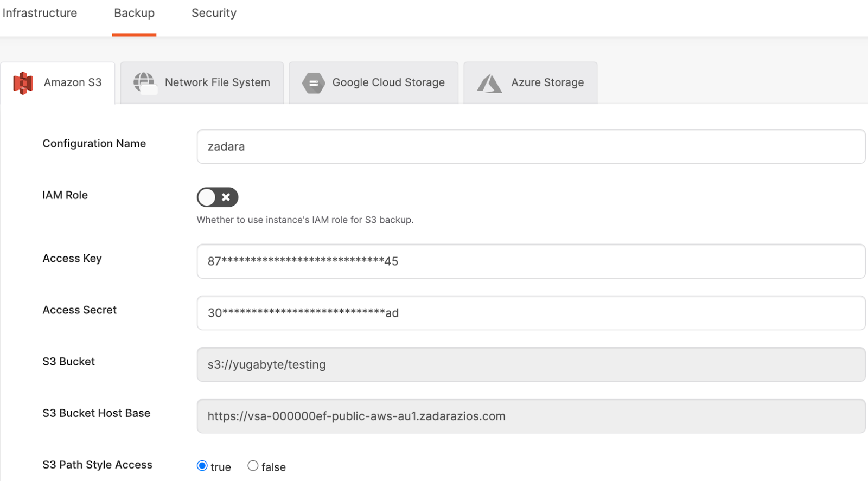Screen dimensions: 868x481
Task: Click the Azure Storage logo icon
Action: pos(489,84)
